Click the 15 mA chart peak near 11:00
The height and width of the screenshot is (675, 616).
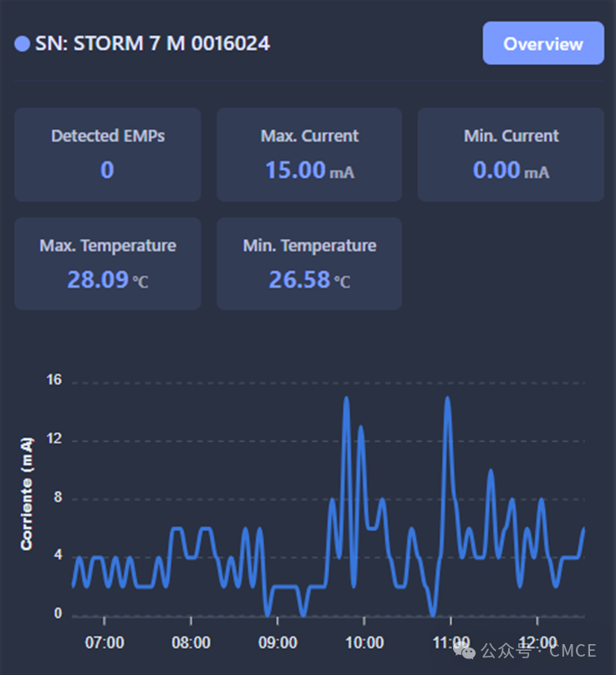pos(447,398)
